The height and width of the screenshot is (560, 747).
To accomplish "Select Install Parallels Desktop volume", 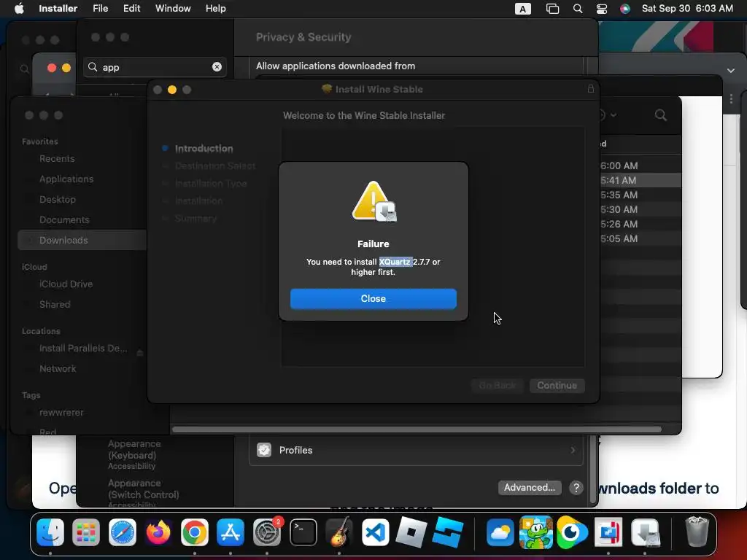I will [82, 348].
